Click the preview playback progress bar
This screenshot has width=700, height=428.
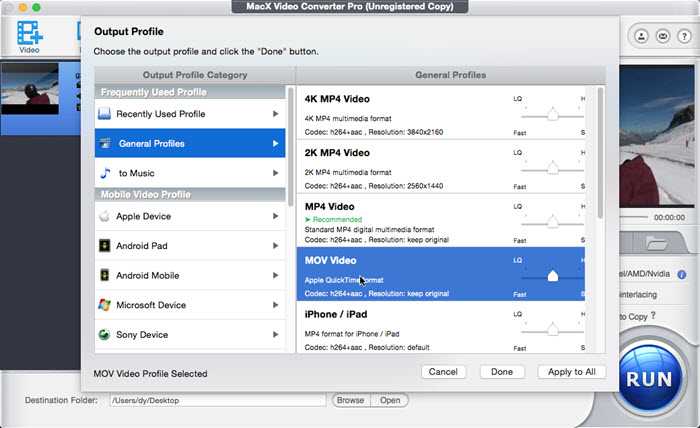[x=633, y=217]
